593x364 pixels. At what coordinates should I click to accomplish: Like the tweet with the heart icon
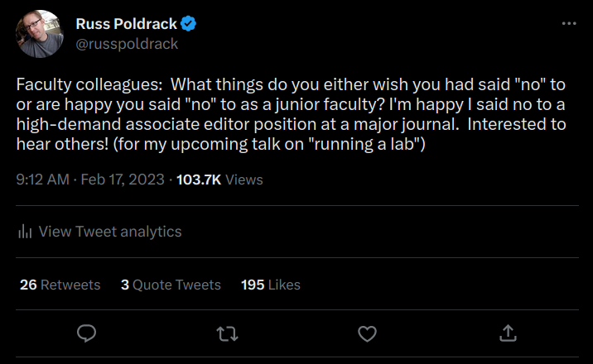pos(367,333)
